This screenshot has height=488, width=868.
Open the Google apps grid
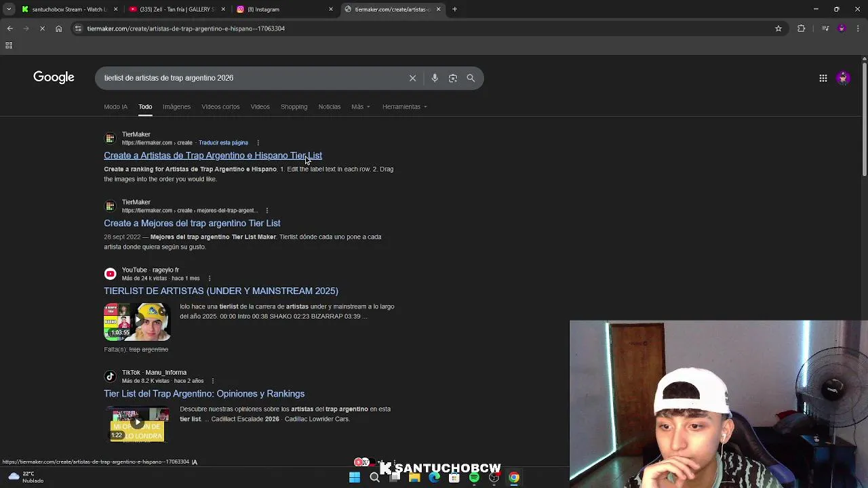click(x=823, y=78)
